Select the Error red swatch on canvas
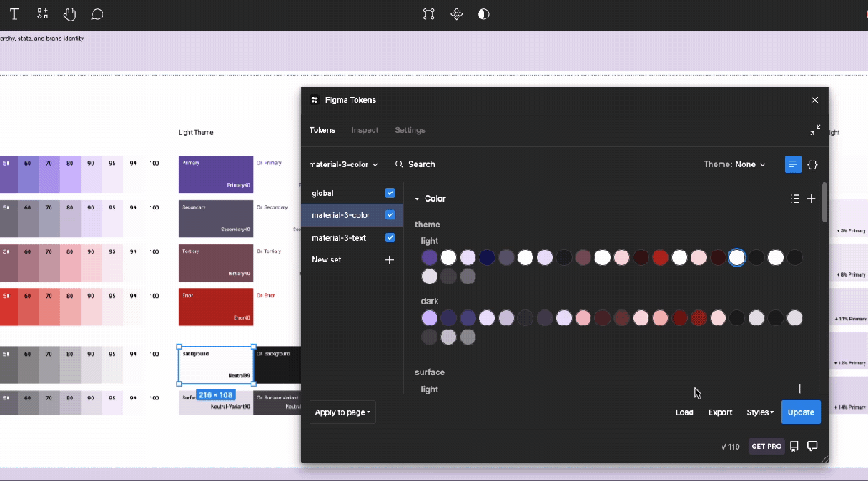868x481 pixels. (x=216, y=307)
